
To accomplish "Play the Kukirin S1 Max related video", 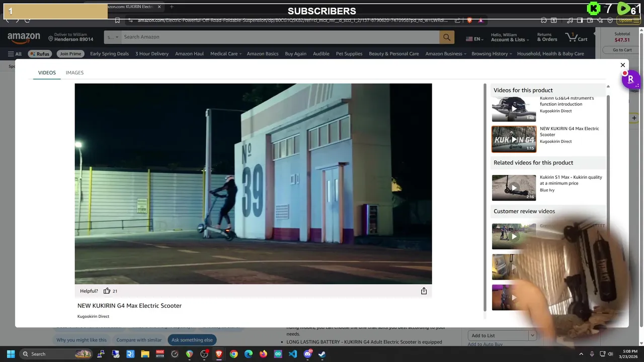I will pos(514,188).
